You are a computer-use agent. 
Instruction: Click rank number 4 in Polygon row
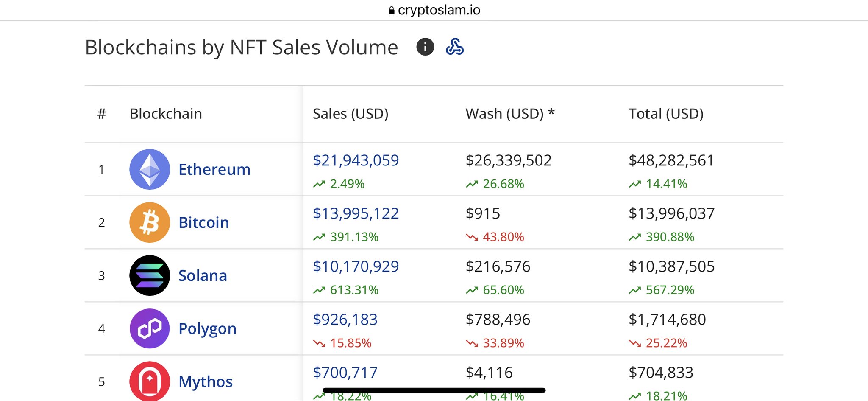click(x=101, y=329)
